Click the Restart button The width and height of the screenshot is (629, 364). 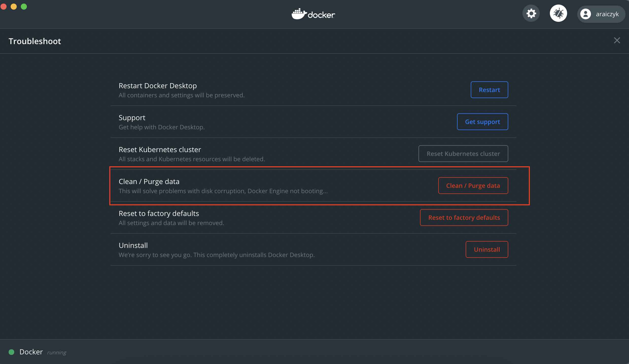click(x=489, y=90)
